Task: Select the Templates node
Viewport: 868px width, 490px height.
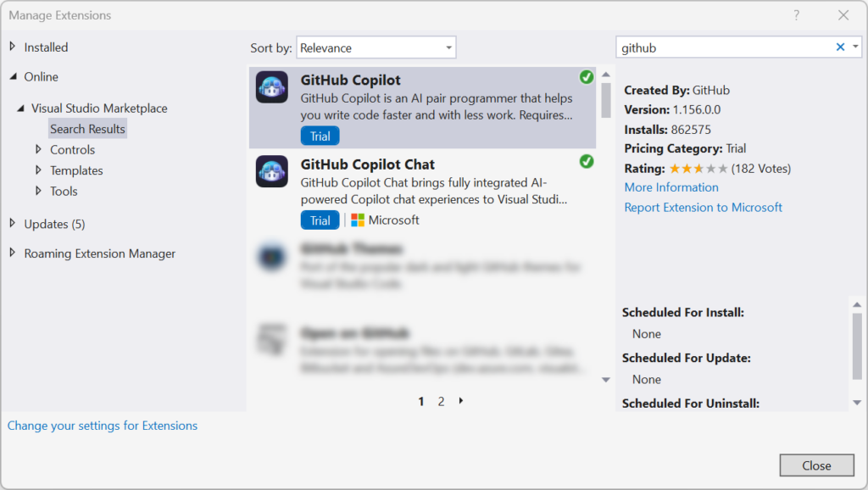Action: (x=76, y=170)
